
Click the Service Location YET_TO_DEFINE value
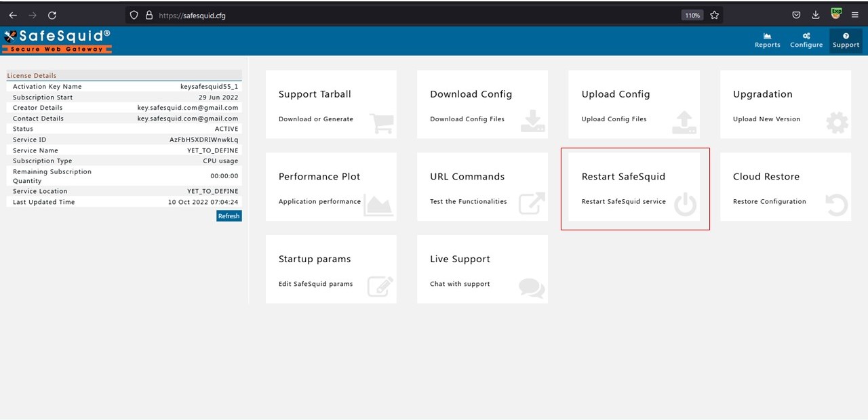[213, 191]
